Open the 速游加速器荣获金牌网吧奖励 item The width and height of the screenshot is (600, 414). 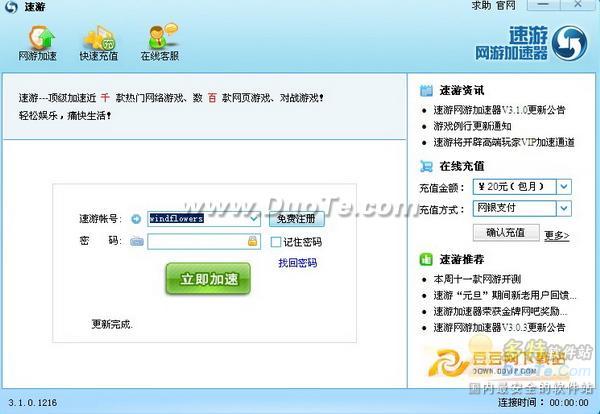pos(500,311)
